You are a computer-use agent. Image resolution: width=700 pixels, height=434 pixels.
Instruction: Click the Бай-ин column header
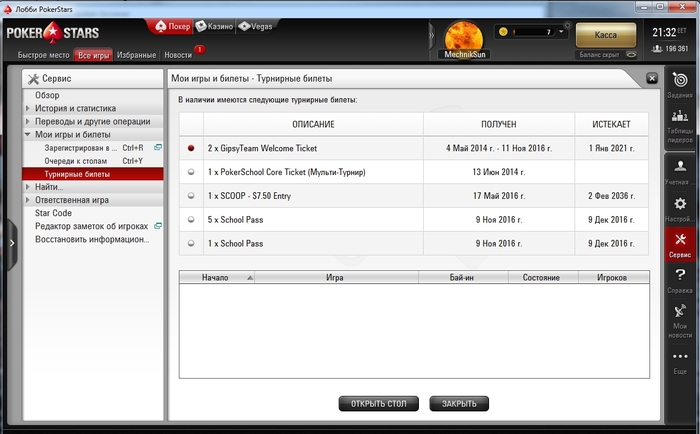click(x=463, y=277)
